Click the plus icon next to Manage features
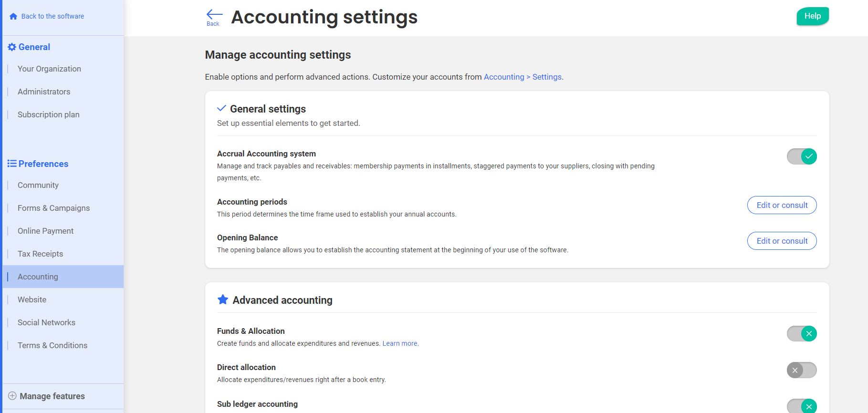This screenshot has height=413, width=868. coord(12,396)
